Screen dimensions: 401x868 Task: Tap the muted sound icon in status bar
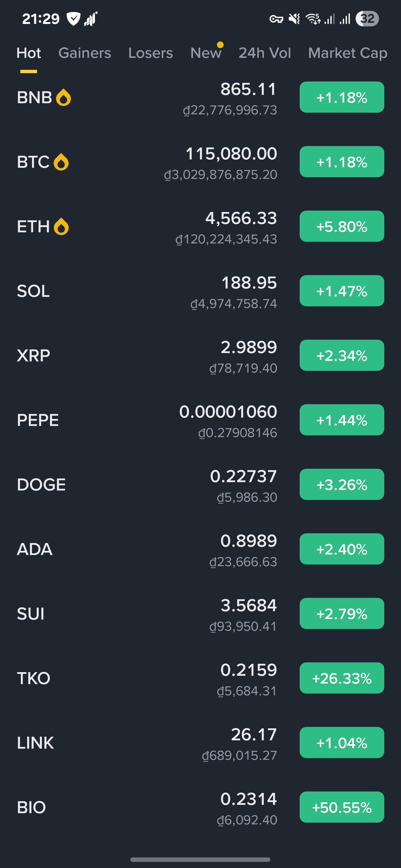pos(294,19)
